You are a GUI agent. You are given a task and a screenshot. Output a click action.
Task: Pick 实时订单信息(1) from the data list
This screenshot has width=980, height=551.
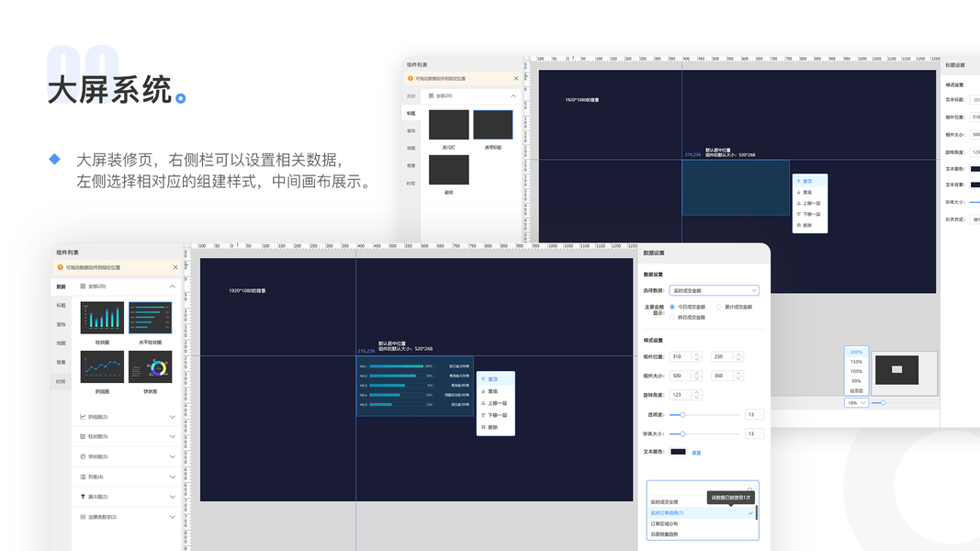(x=702, y=513)
